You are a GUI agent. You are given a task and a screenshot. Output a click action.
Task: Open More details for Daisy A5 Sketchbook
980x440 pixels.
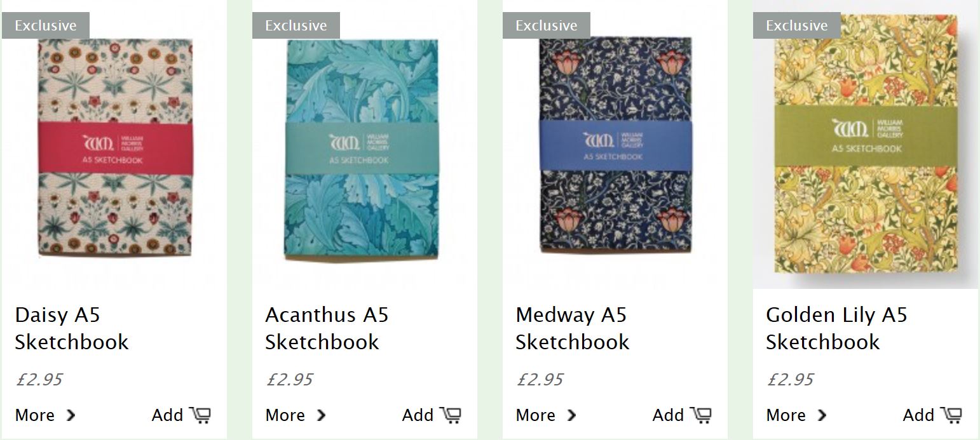point(45,415)
